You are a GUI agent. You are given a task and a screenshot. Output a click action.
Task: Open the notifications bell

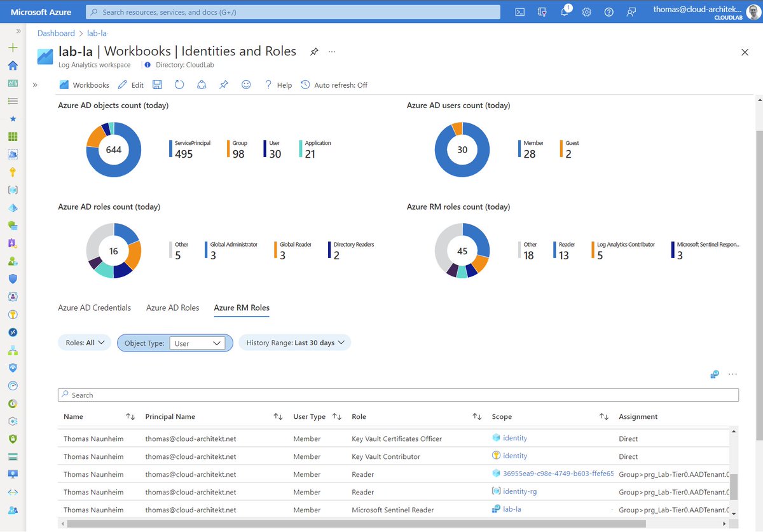pos(565,11)
